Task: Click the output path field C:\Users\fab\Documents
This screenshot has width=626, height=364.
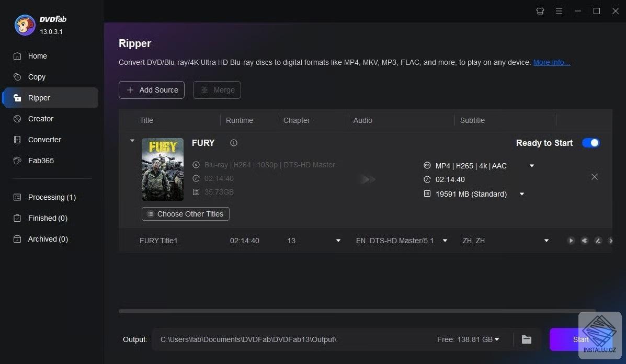Action: tap(248, 339)
